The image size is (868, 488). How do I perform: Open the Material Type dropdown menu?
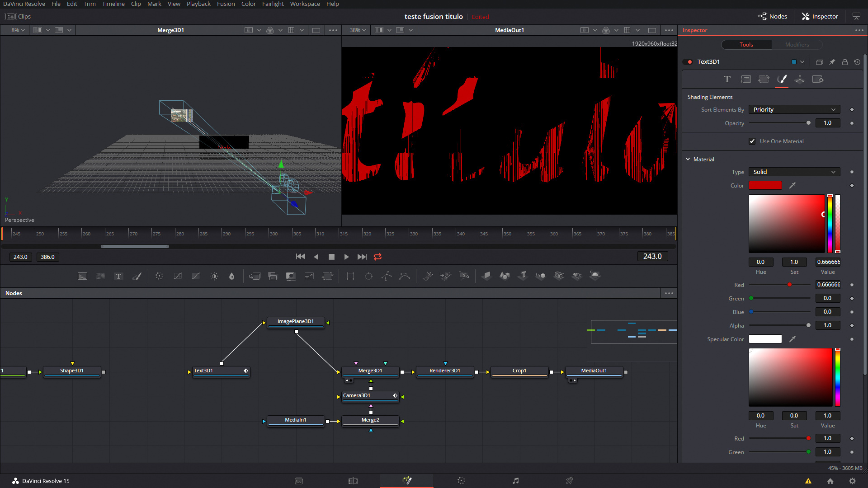click(793, 172)
